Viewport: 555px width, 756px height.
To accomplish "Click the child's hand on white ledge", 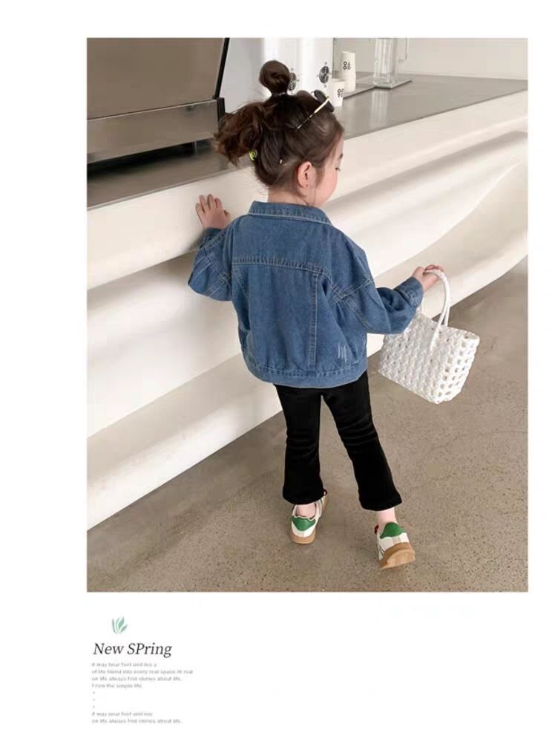I will [x=211, y=211].
